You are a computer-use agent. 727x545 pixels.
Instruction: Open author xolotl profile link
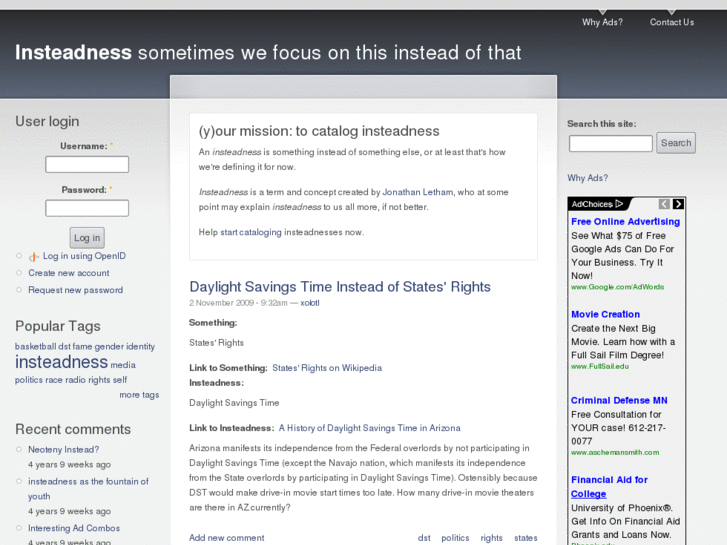point(310,303)
